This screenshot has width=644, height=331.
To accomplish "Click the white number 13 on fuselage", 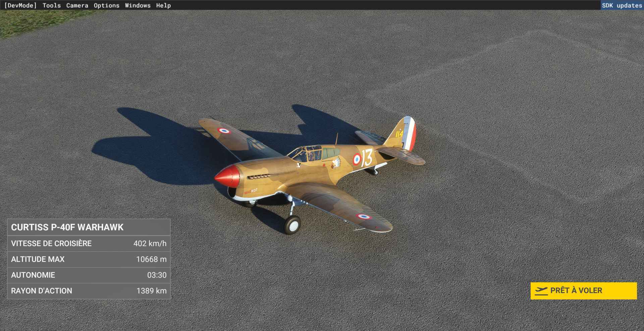I will (367, 158).
